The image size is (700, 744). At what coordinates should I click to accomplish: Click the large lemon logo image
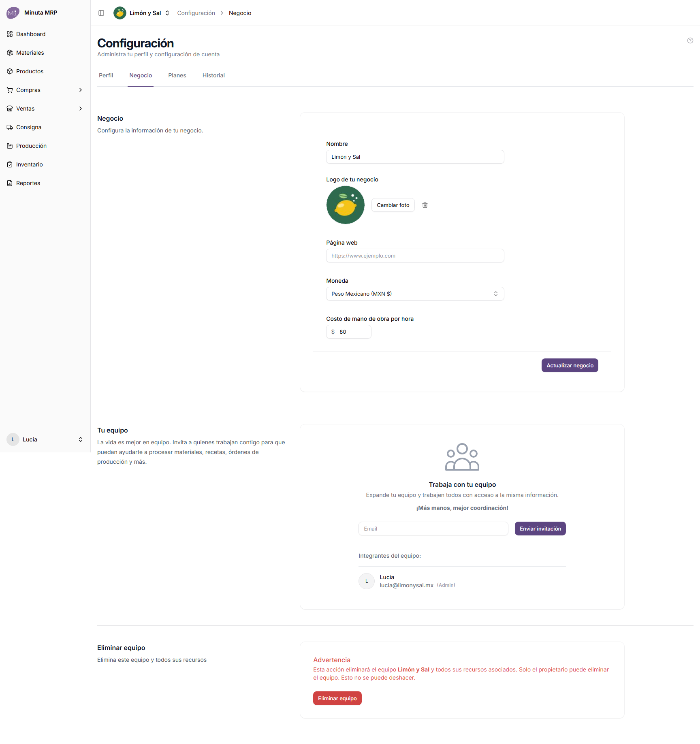click(345, 205)
